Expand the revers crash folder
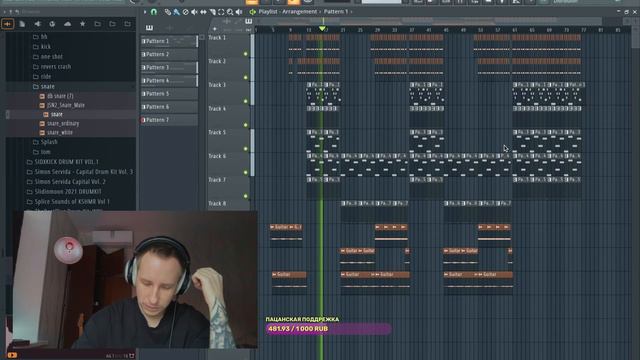The width and height of the screenshot is (640, 360). 51,67
